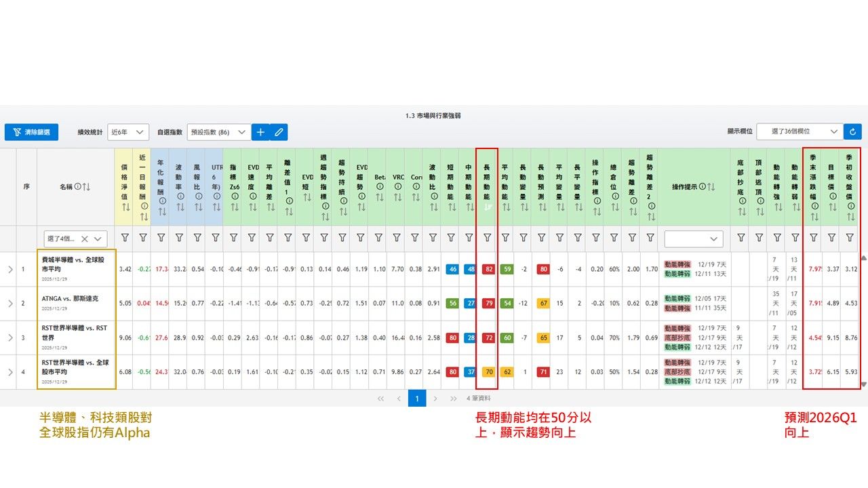Click the pencil icon to edit 自選指數
Image resolution: width=868 pixels, height=488 pixels.
(280, 131)
